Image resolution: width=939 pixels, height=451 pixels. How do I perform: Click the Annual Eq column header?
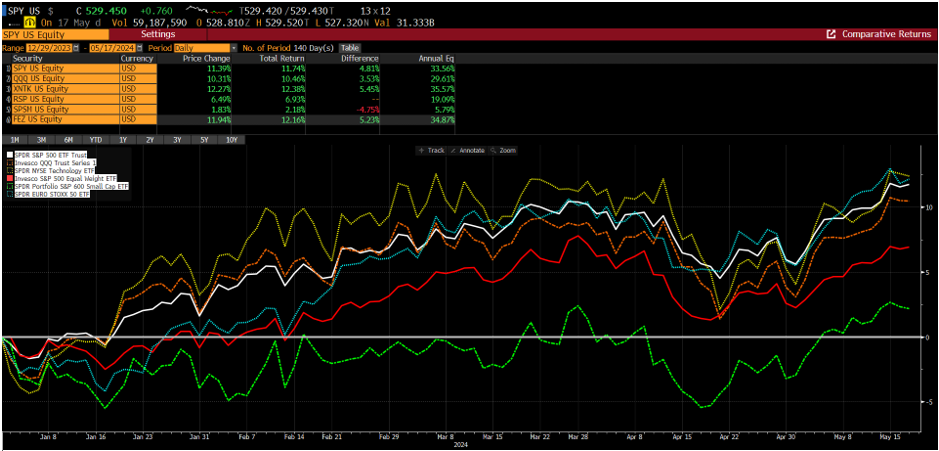click(438, 59)
